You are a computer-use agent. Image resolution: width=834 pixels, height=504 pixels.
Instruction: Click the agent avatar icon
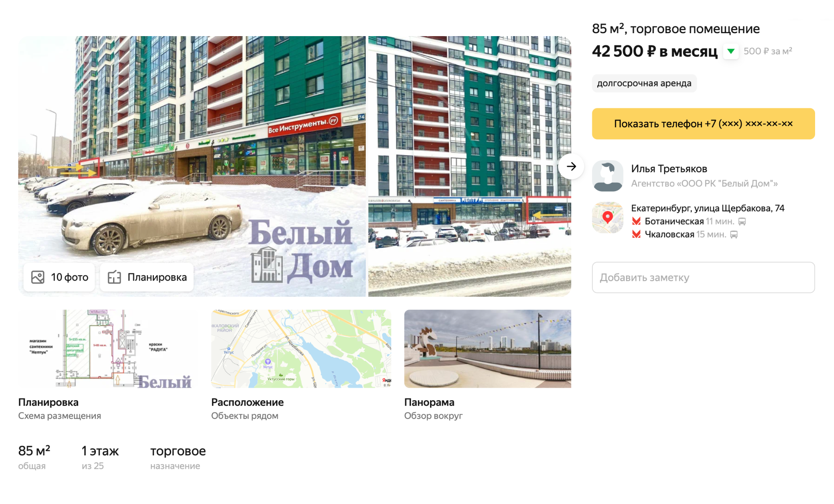[607, 176]
